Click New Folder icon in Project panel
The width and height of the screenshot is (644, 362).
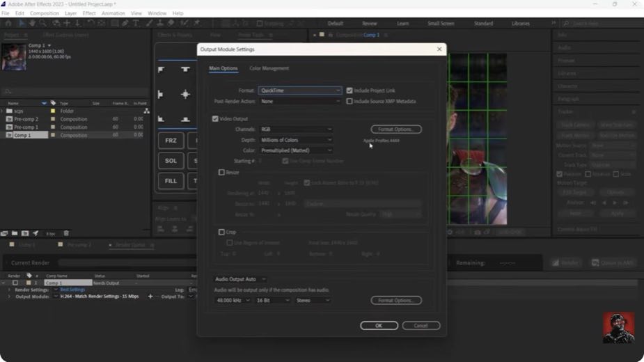15,233
